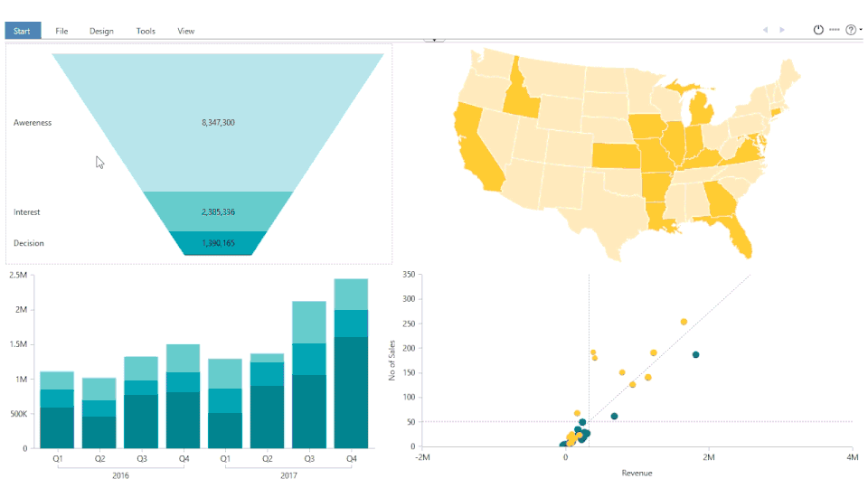
Task: Click the forward navigation arrow
Action: pos(782,30)
